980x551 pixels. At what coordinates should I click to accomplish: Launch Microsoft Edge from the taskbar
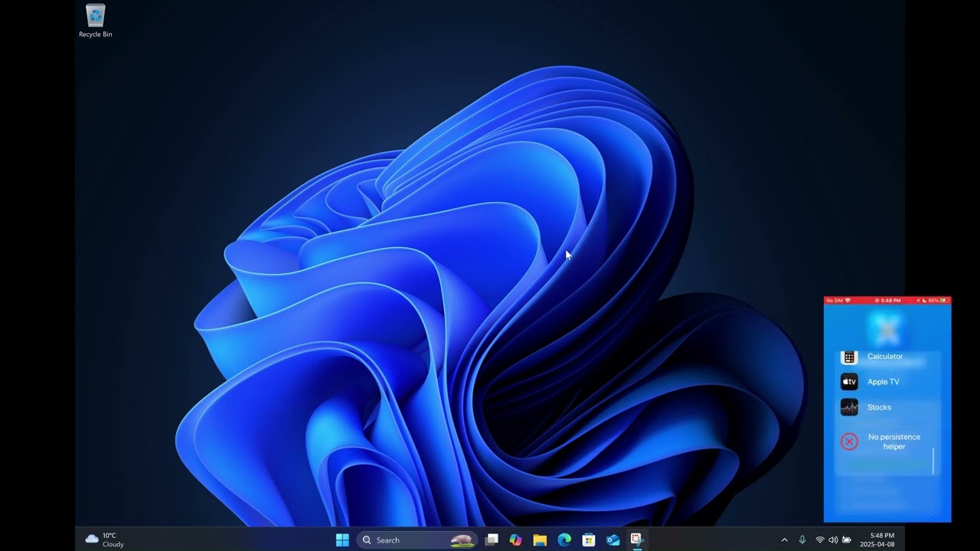tap(564, 540)
